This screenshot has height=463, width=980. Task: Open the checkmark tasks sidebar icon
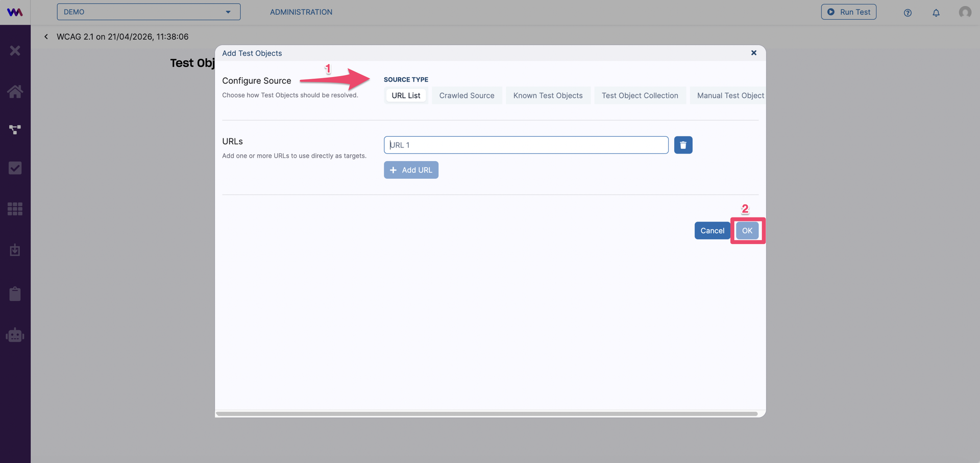(15, 168)
